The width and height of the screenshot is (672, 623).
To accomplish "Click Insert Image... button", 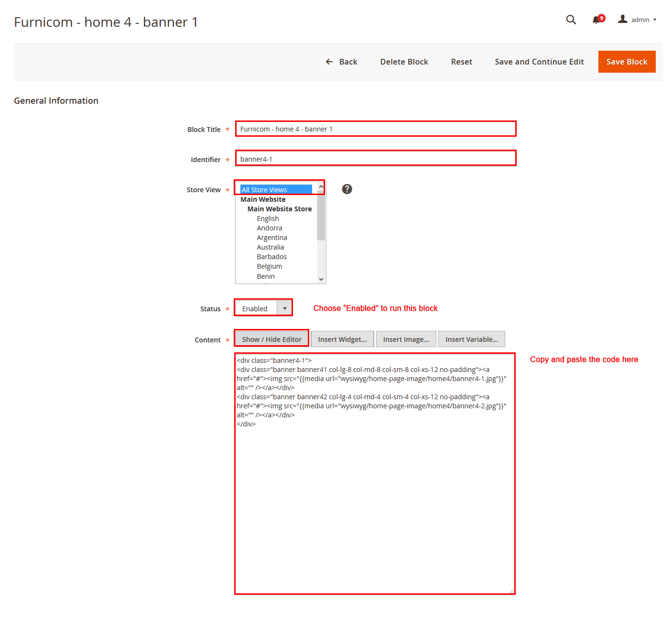I will [x=406, y=339].
